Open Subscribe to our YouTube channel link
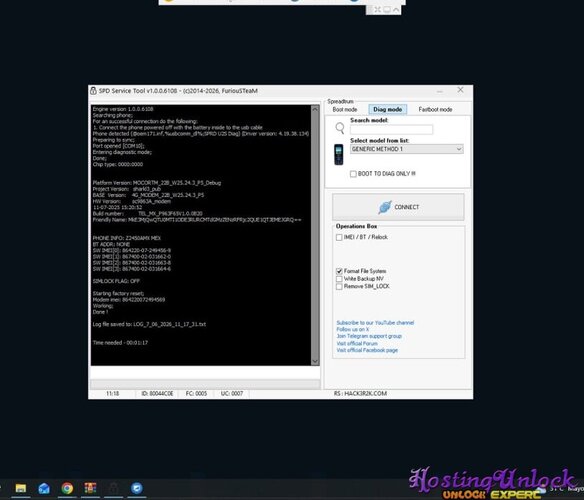 (375, 323)
